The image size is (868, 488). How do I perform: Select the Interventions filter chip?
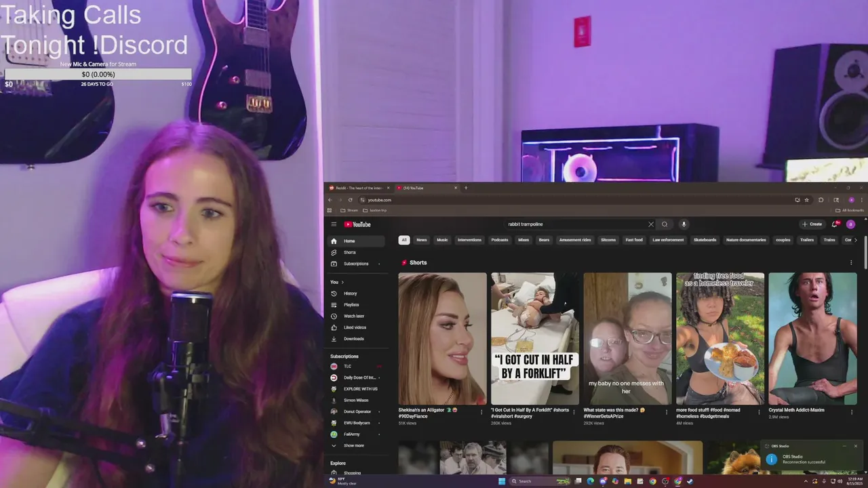click(x=469, y=240)
